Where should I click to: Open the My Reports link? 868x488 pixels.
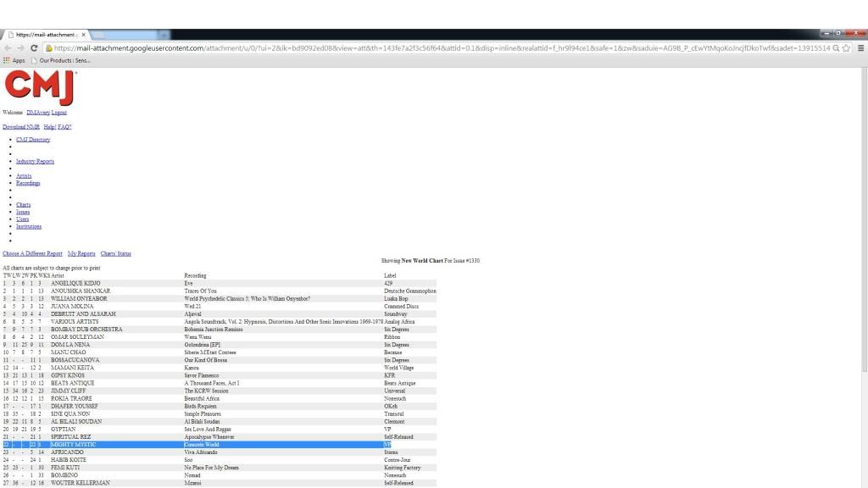(81, 253)
